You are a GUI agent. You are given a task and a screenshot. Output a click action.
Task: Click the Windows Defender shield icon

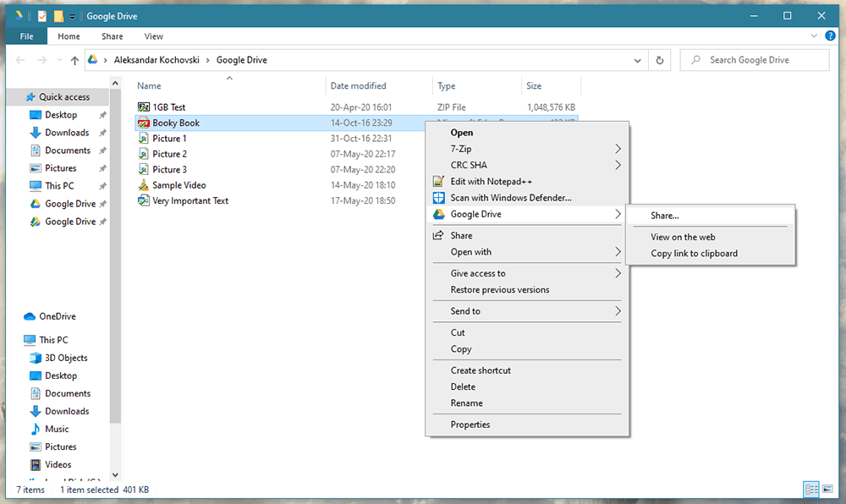[438, 197]
